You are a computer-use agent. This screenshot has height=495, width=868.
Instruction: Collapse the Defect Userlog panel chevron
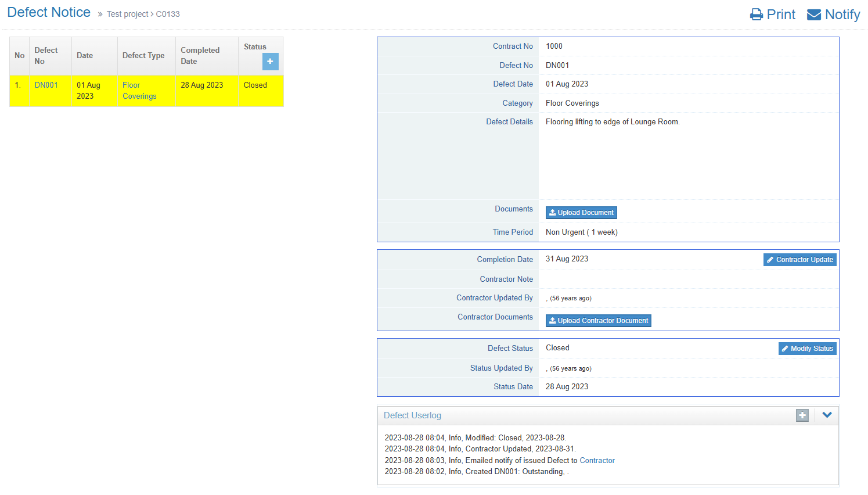tap(827, 415)
